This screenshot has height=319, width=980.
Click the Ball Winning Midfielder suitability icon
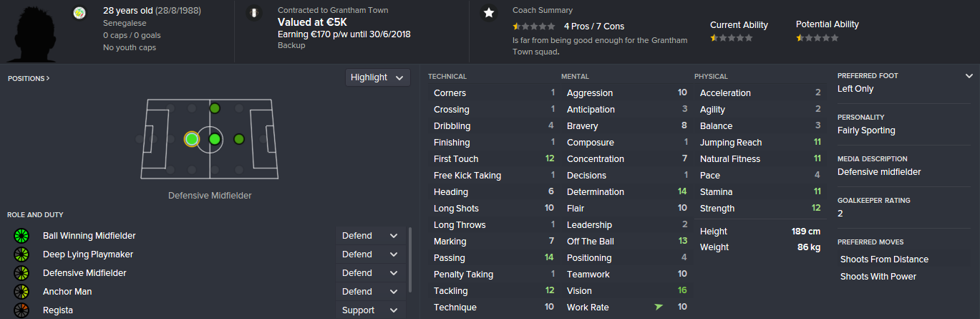click(21, 236)
